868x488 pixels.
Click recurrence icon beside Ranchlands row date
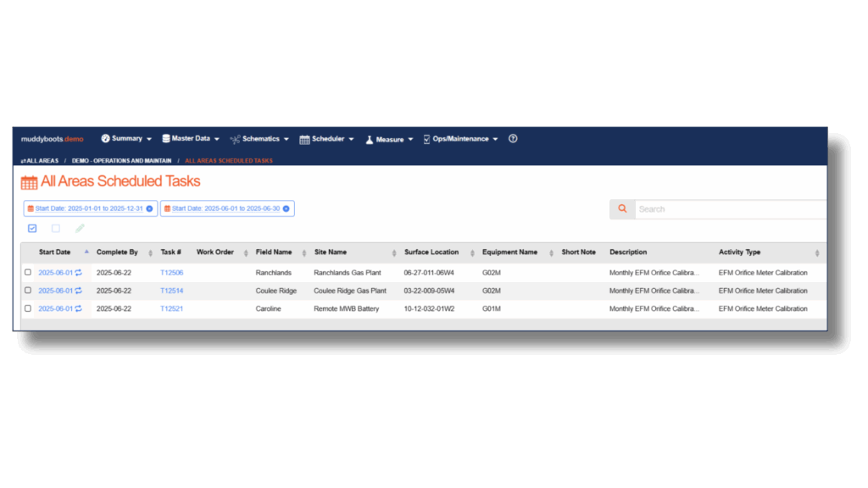(x=79, y=273)
